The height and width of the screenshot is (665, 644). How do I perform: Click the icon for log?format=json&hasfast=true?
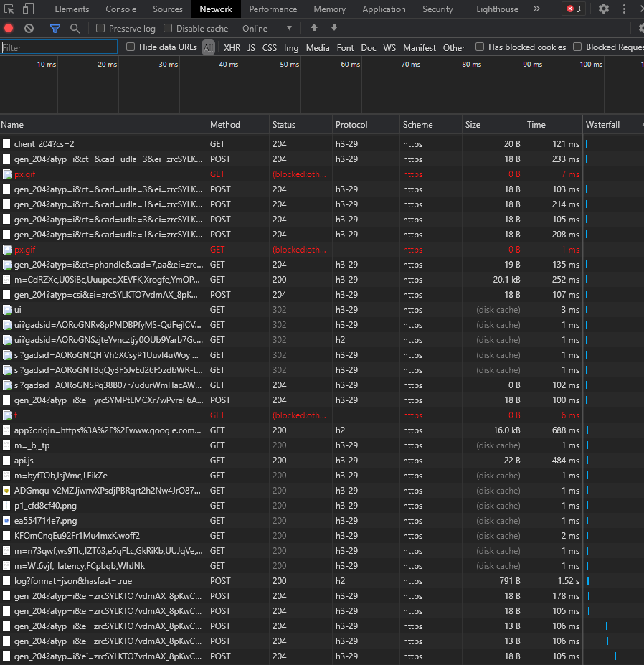pyautogui.click(x=6, y=581)
